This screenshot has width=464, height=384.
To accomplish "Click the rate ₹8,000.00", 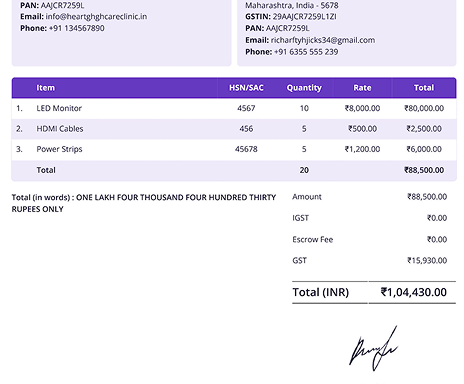I will (x=362, y=108).
